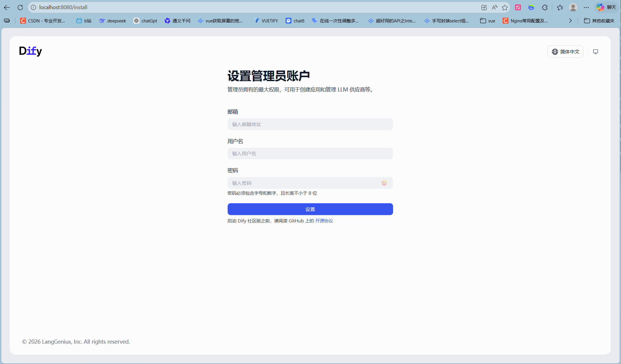This screenshot has height=364, width=621.
Task: Open the VUETIFY bookmark
Action: [266, 21]
